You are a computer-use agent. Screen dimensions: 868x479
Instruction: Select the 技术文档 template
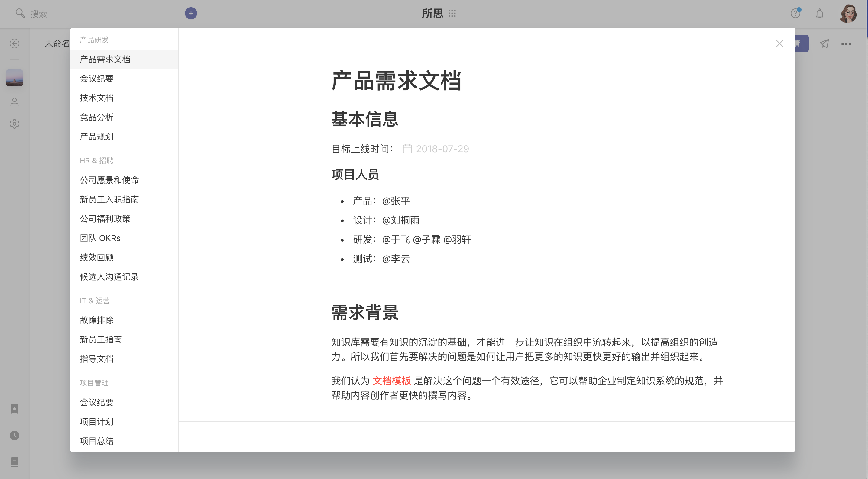point(96,98)
